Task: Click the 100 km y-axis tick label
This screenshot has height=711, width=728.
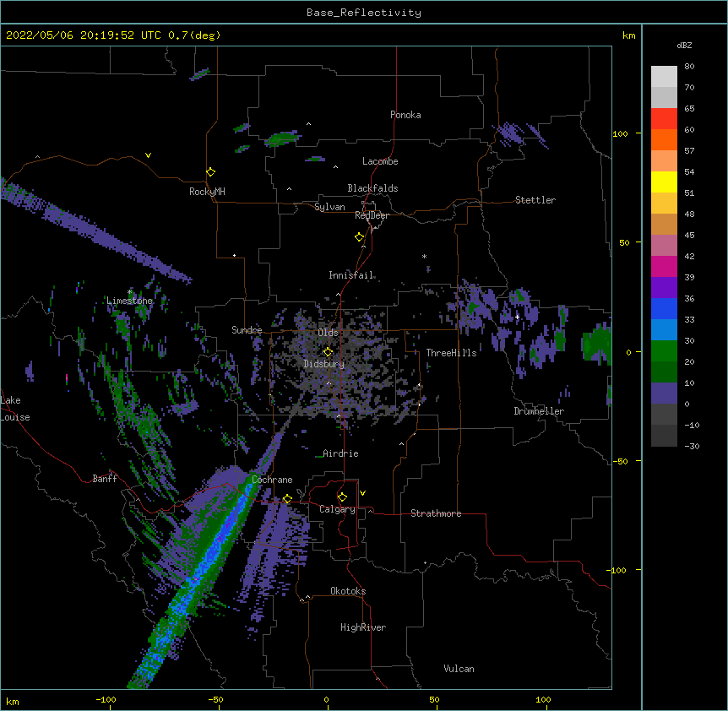Action: click(620, 133)
